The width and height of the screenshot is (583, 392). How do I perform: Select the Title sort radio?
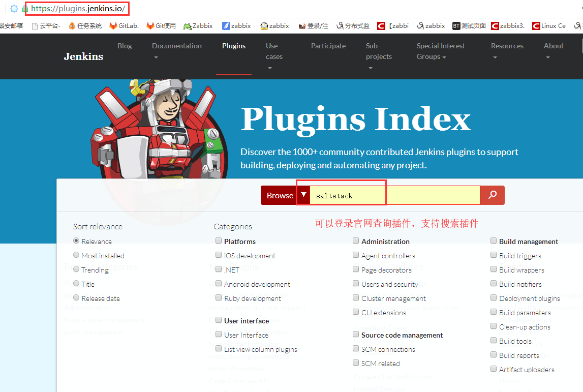point(76,283)
